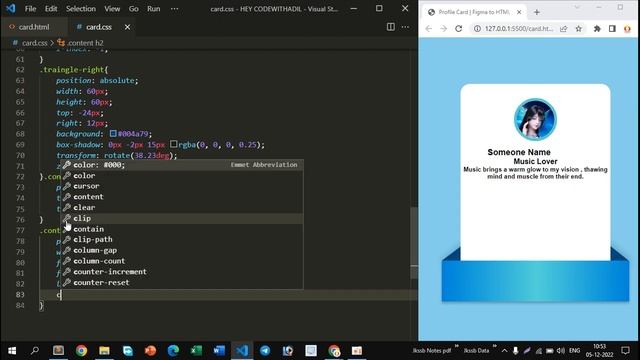
Task: Open Word from the taskbar
Action: click(x=219, y=351)
